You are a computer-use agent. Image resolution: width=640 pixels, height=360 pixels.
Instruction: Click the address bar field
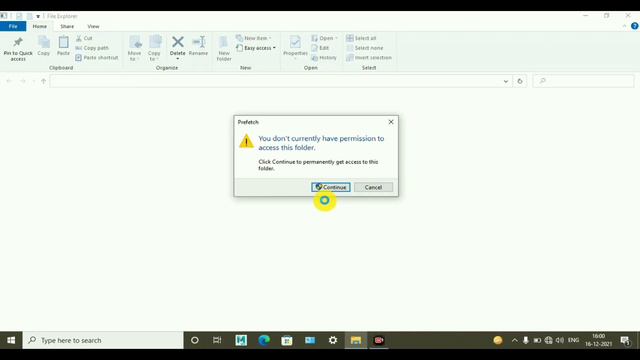coord(276,81)
